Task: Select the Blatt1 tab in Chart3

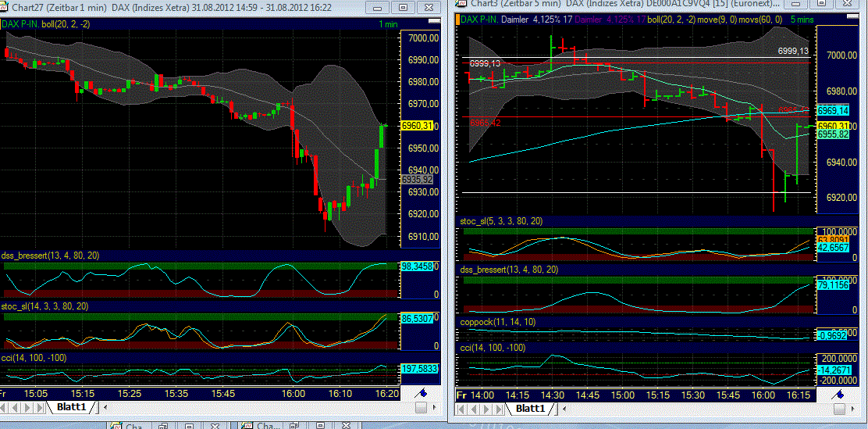Action: coord(530,409)
